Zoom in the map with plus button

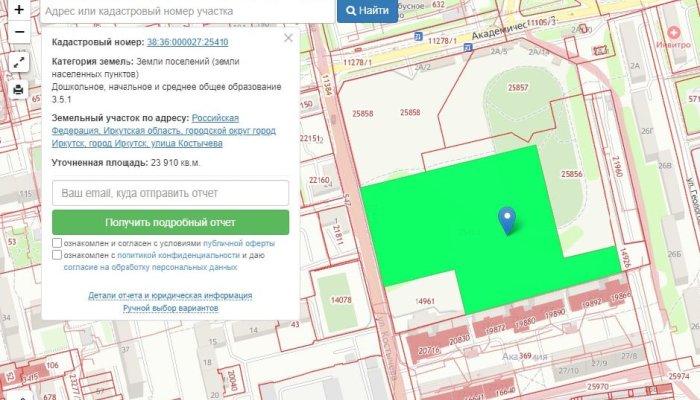pyautogui.click(x=19, y=10)
